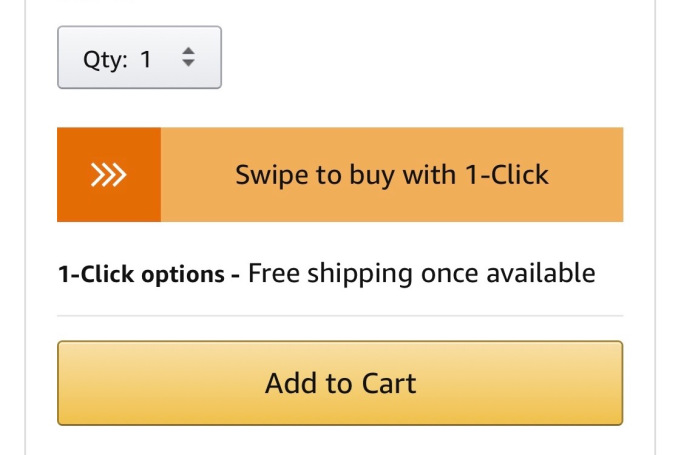Open the 1-Click options link
This screenshot has height=455, width=680.
[x=140, y=273]
